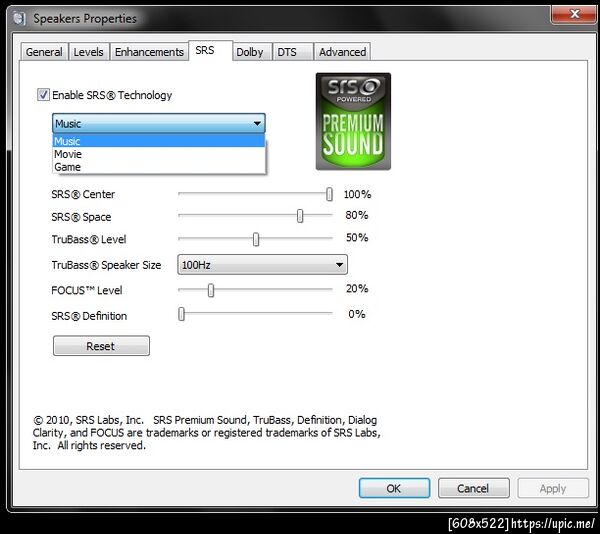Screen dimensions: 600x534
Task: Click the TruBass Speaker Size label
Action: (106, 265)
